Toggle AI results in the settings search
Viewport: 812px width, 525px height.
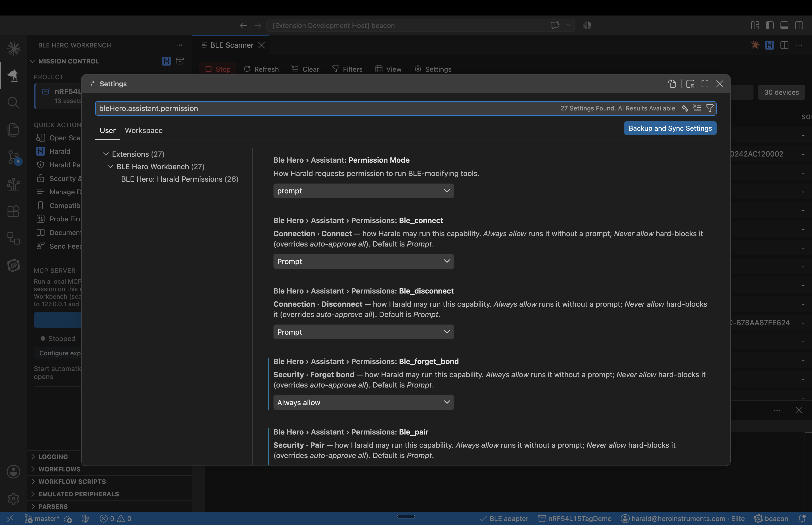[685, 108]
